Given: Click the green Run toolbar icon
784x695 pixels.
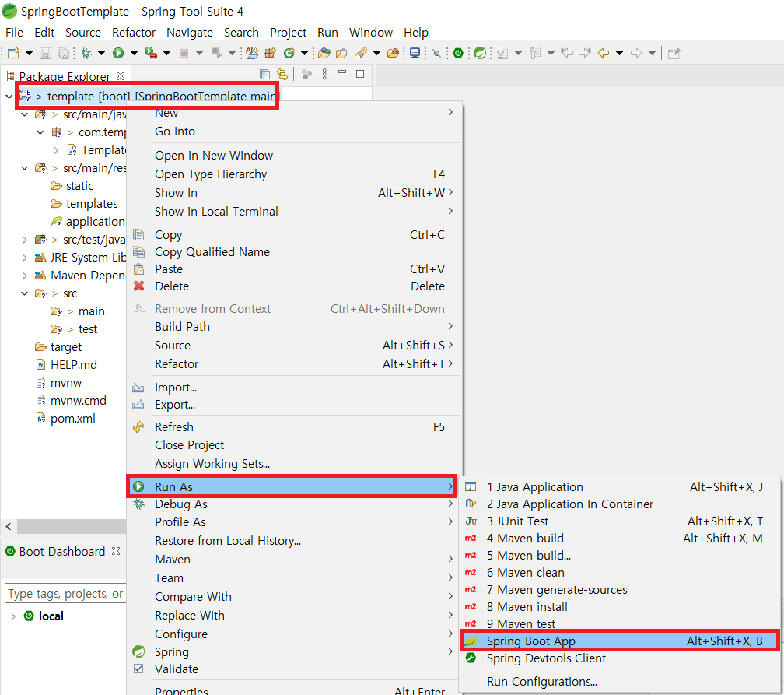Looking at the screenshot, I should 118,53.
